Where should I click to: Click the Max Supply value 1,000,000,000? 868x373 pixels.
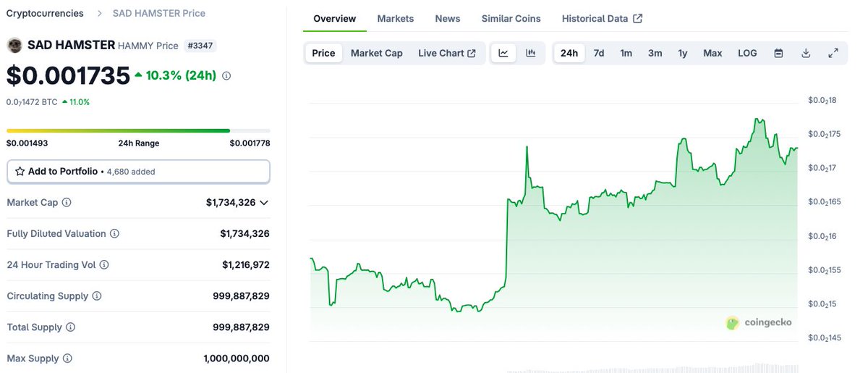pos(237,359)
